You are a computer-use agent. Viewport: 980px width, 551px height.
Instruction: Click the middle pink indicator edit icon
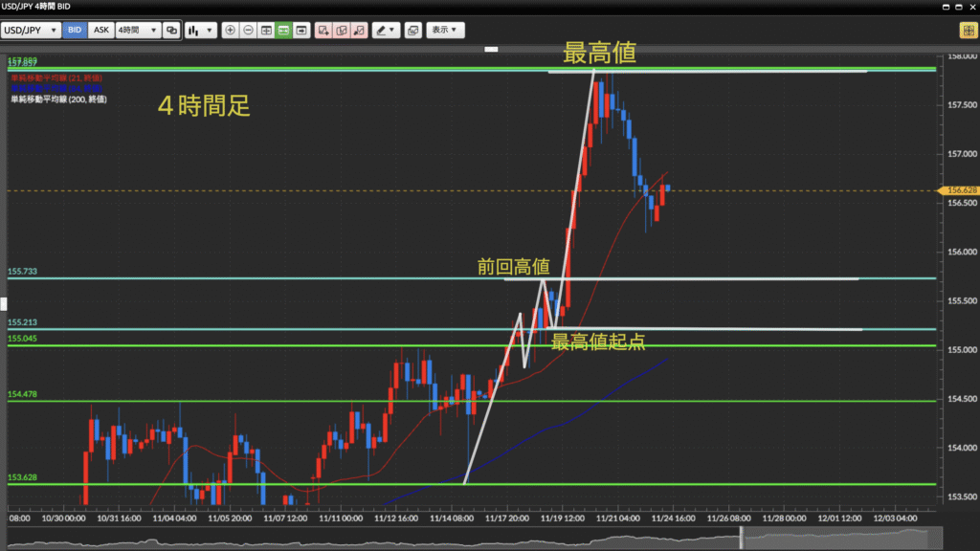(x=341, y=31)
